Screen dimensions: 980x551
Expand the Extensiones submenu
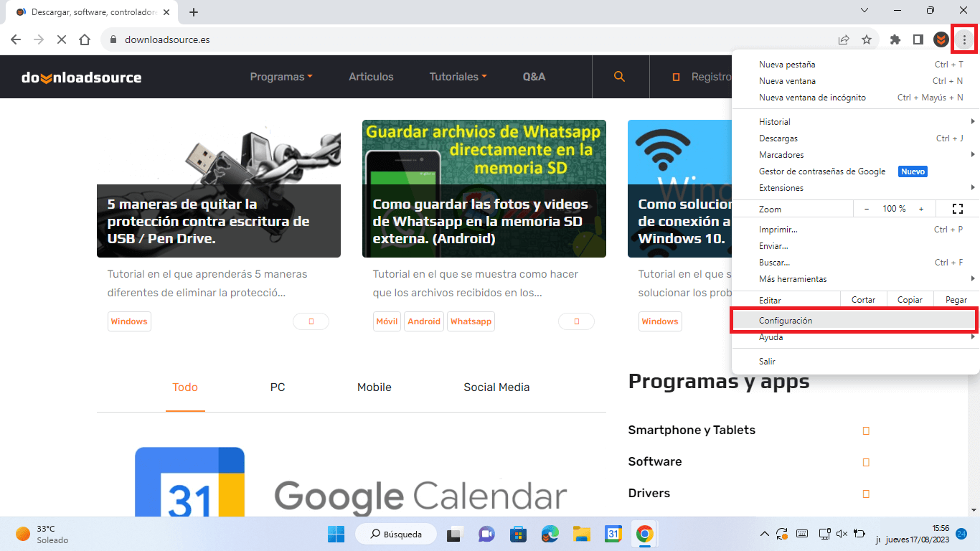coord(855,188)
